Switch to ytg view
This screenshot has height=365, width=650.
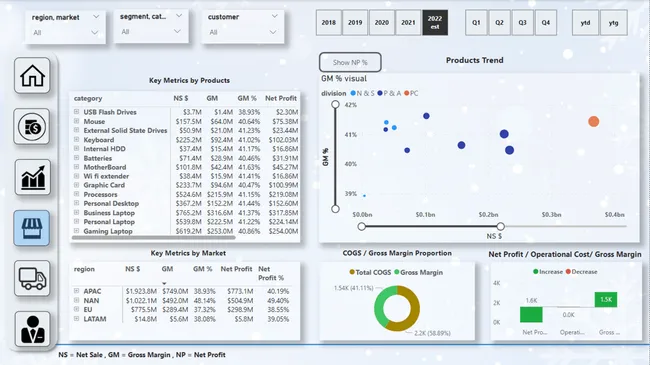(x=614, y=22)
